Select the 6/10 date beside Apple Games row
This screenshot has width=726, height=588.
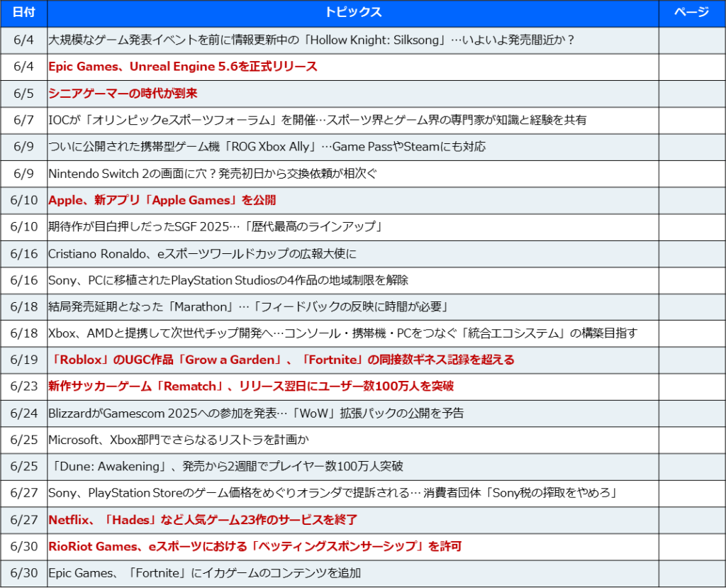[23, 200]
